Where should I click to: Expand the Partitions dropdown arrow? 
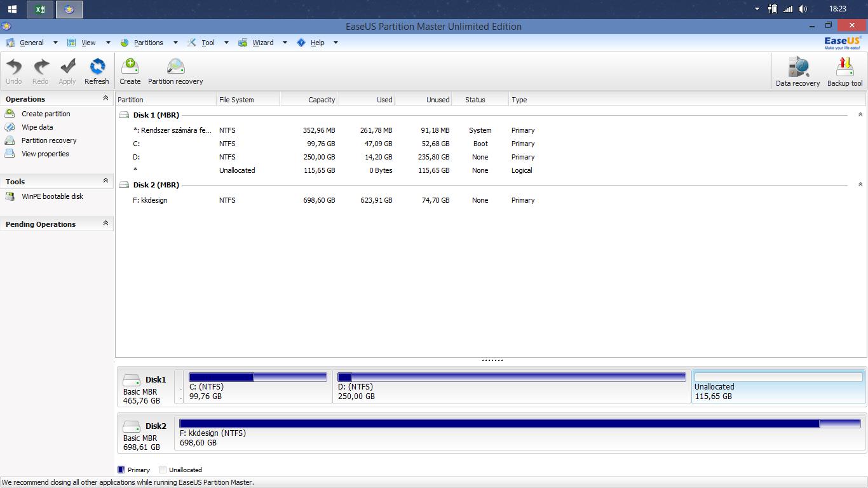tap(175, 43)
